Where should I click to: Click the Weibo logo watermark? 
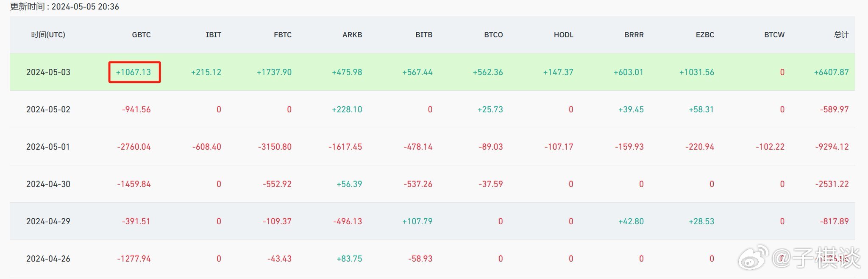pos(753,257)
